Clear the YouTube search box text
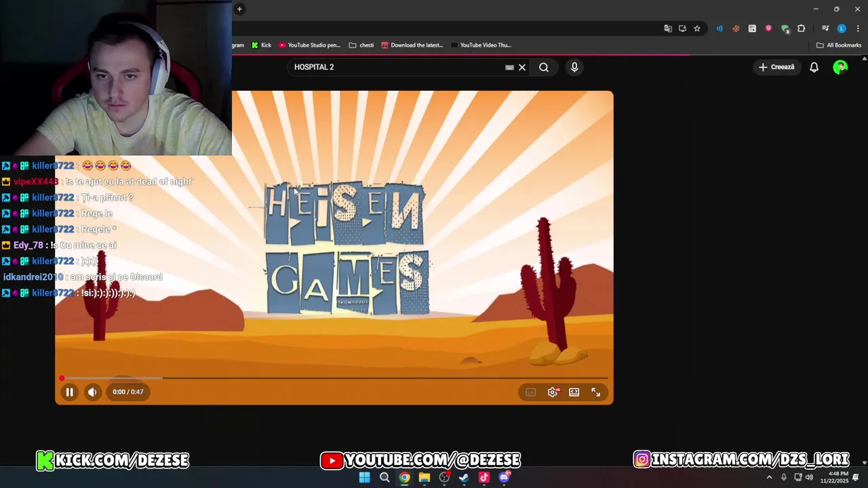 522,67
